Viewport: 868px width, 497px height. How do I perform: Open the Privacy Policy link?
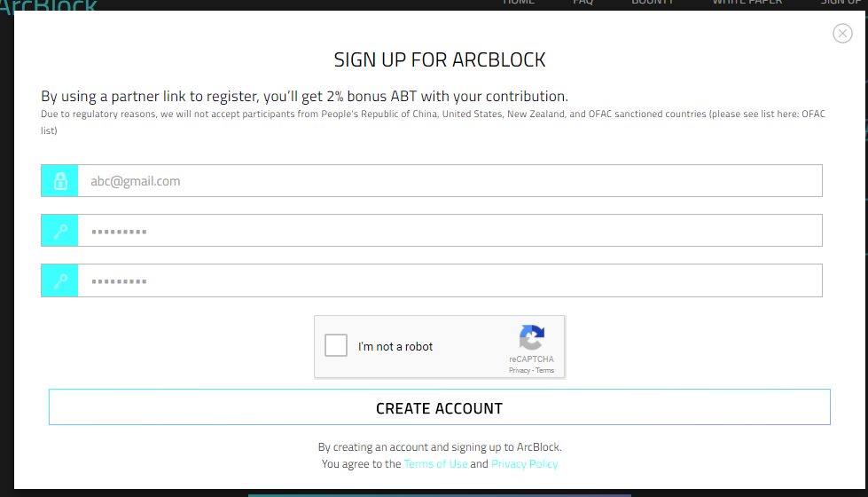pyautogui.click(x=525, y=464)
